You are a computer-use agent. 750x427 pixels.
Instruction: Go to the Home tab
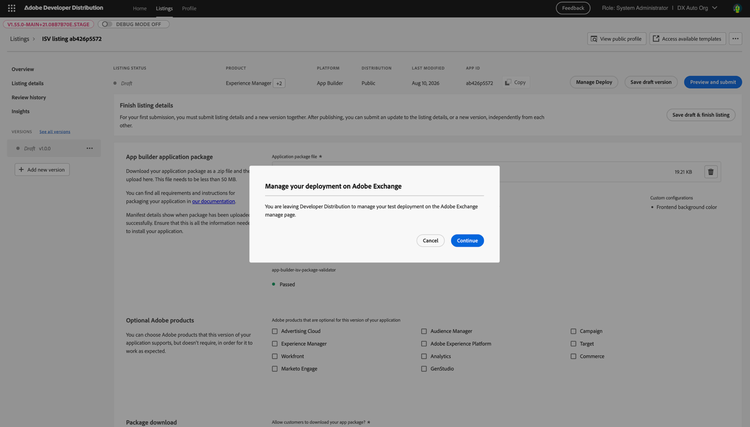tap(140, 9)
